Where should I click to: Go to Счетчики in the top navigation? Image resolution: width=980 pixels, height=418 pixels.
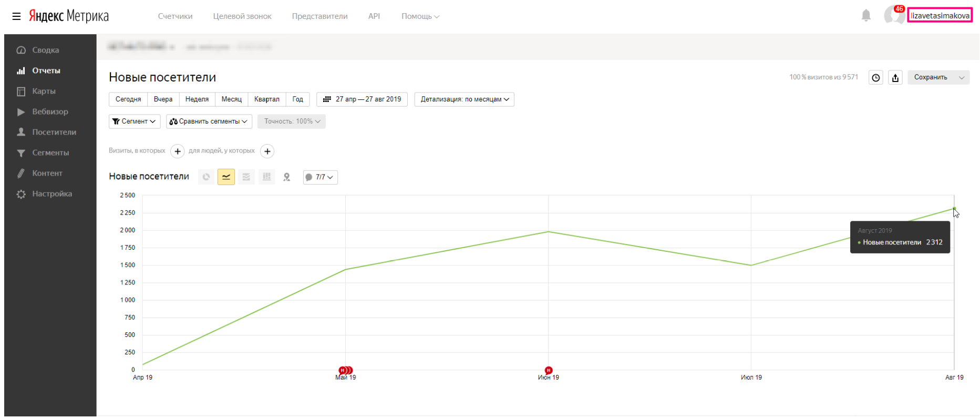tap(175, 16)
